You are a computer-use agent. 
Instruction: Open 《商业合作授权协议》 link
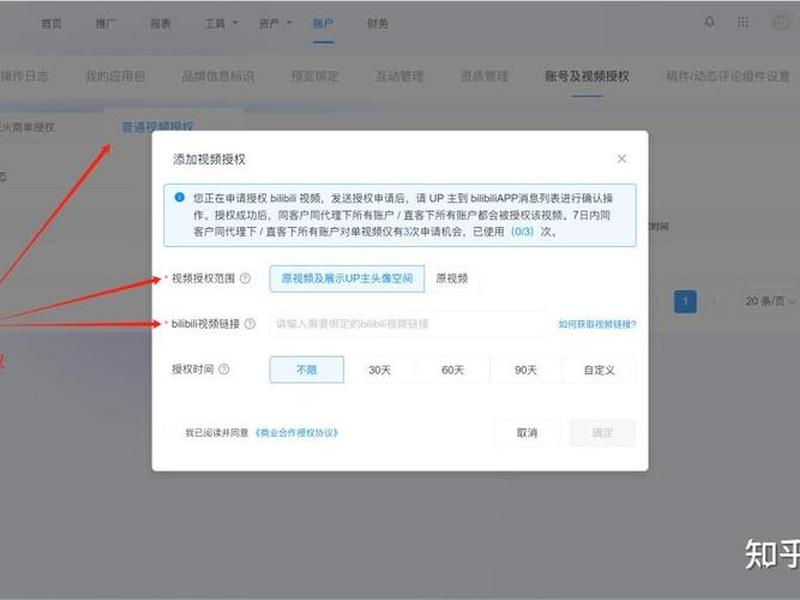click(296, 433)
